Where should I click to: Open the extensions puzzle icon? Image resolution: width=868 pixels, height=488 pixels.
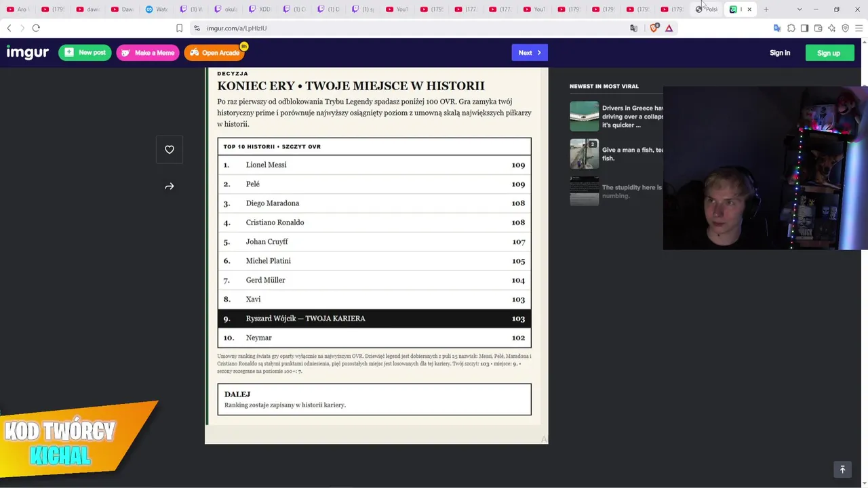(791, 28)
